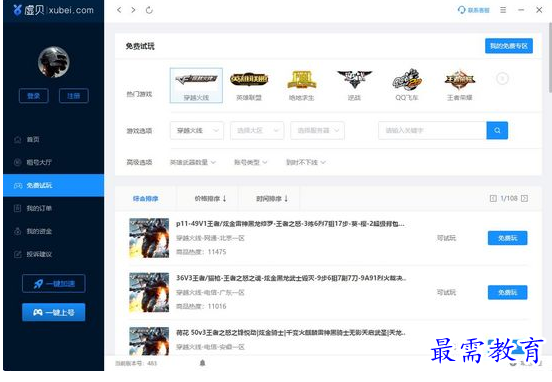Open the 36V3王者 listing title

(291, 278)
